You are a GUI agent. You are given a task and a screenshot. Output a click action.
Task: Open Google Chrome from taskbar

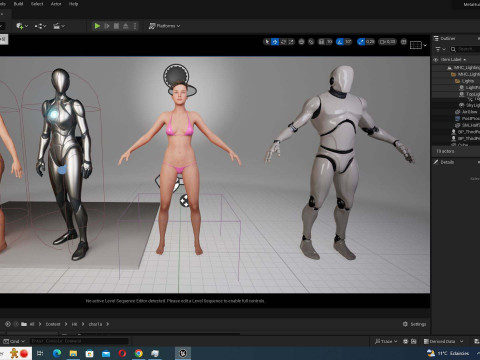pyautogui.click(x=139, y=353)
